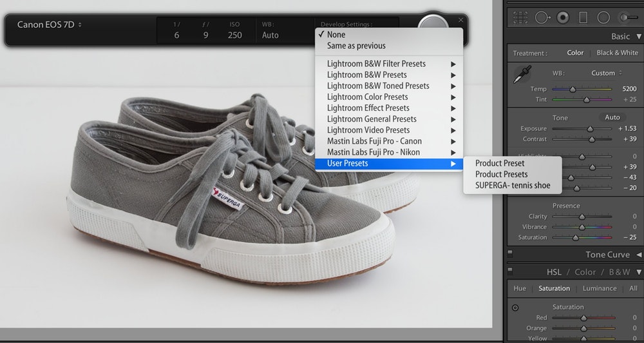The width and height of the screenshot is (644, 343).
Task: Adjust the Vibrance slider
Action: [x=582, y=227]
